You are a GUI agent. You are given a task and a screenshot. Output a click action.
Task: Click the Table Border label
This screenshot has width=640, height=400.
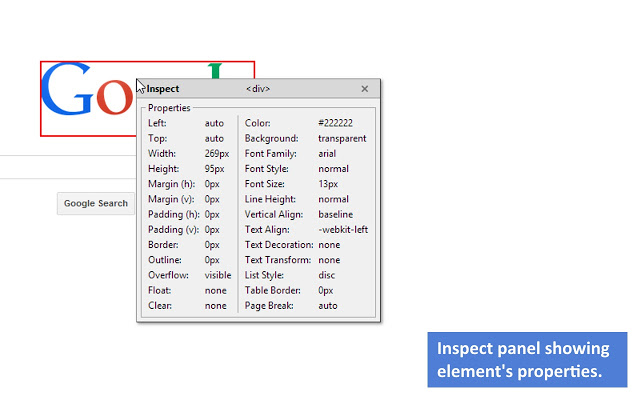(x=273, y=291)
